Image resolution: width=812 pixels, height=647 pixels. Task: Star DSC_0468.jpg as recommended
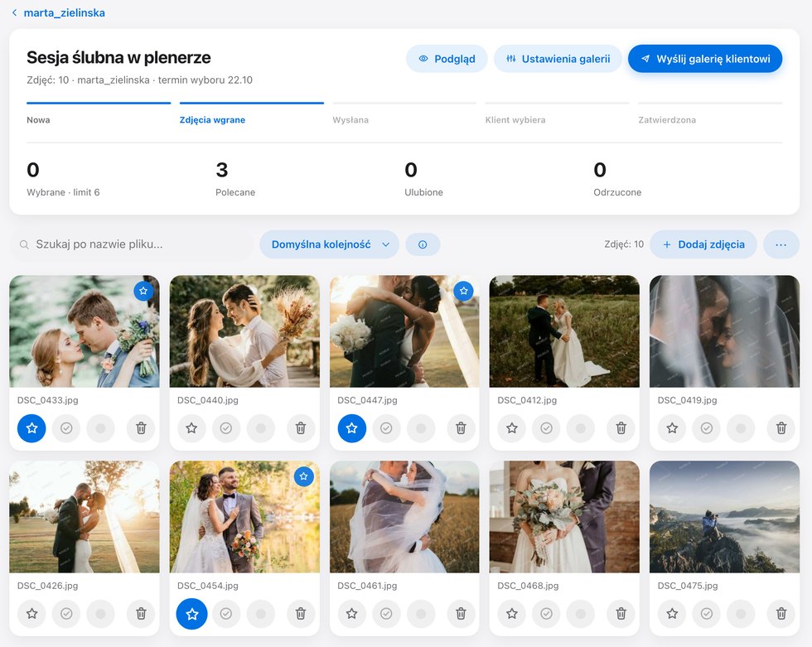512,613
